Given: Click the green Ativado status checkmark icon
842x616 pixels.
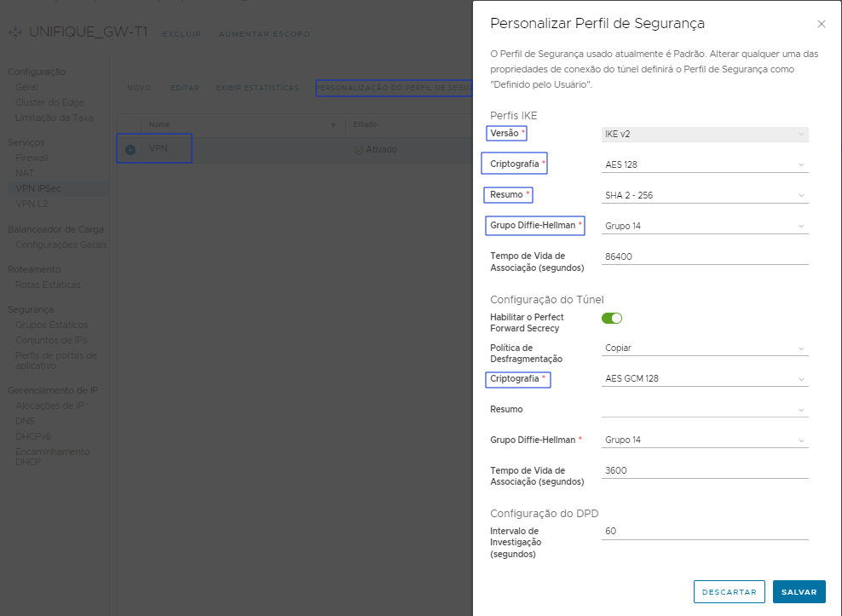Looking at the screenshot, I should pyautogui.click(x=359, y=150).
